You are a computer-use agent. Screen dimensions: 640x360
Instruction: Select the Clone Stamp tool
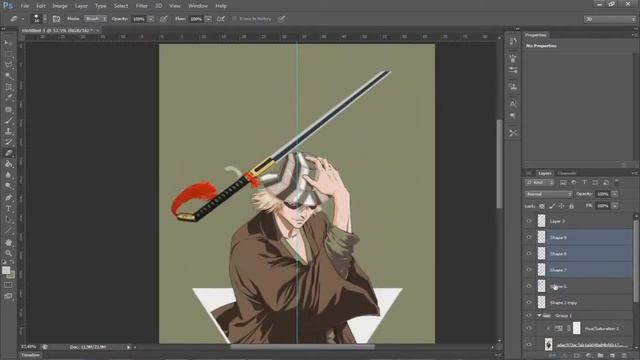coord(8,131)
